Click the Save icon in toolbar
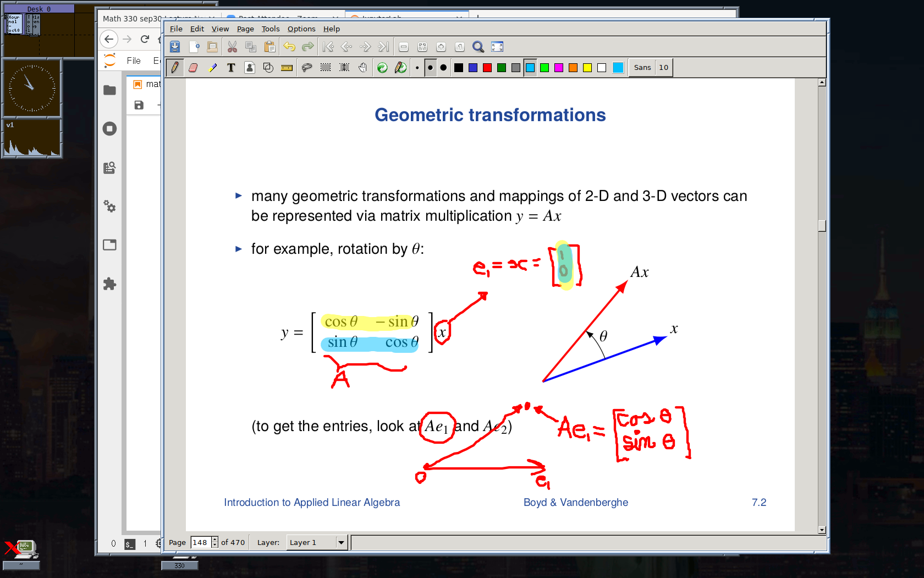 (x=175, y=47)
